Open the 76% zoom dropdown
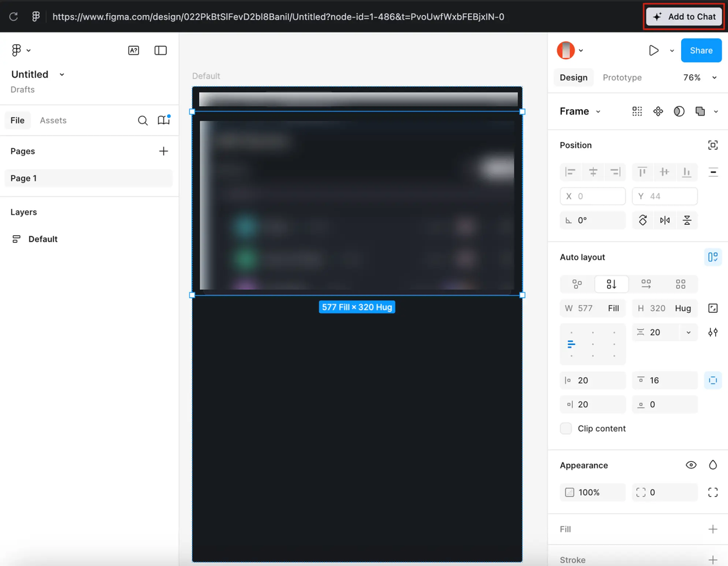Viewport: 728px width, 566px height. click(700, 78)
